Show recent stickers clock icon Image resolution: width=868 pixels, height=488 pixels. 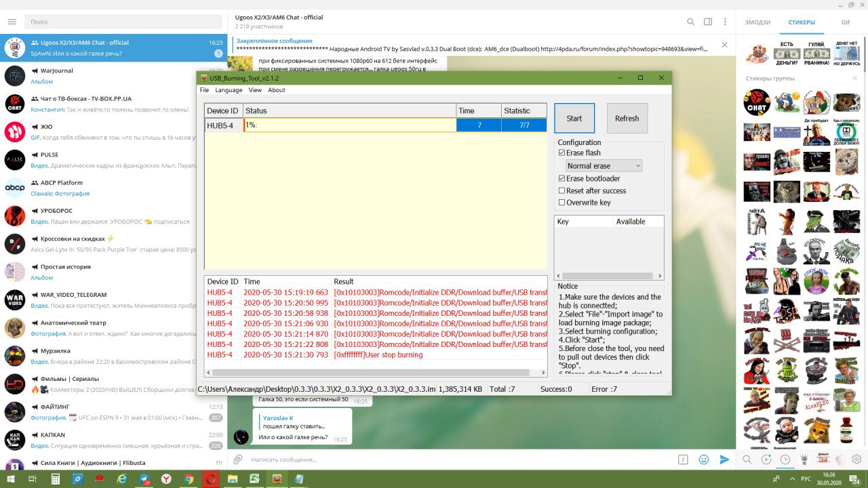785,459
